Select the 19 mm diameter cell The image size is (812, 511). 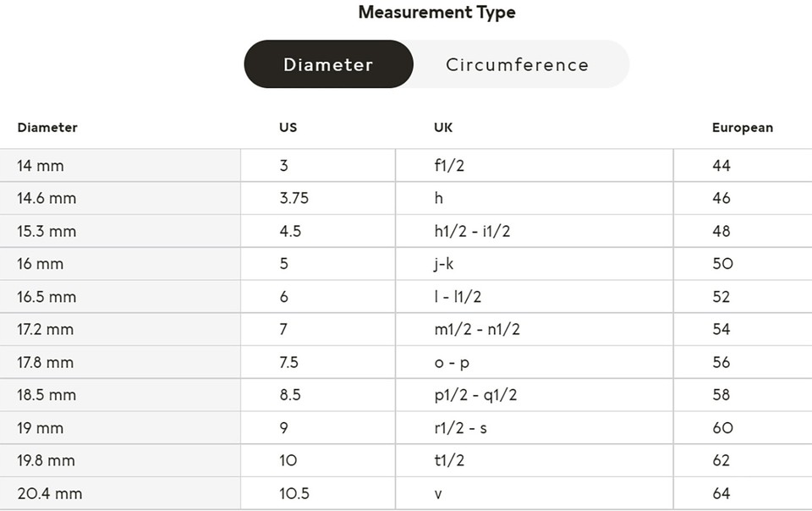coord(41,428)
